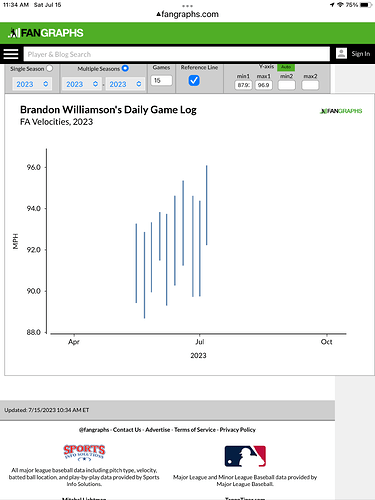Image resolution: width=375 pixels, height=500 pixels.
Task: Edit the min1 Y-axis field
Action: (x=243, y=85)
